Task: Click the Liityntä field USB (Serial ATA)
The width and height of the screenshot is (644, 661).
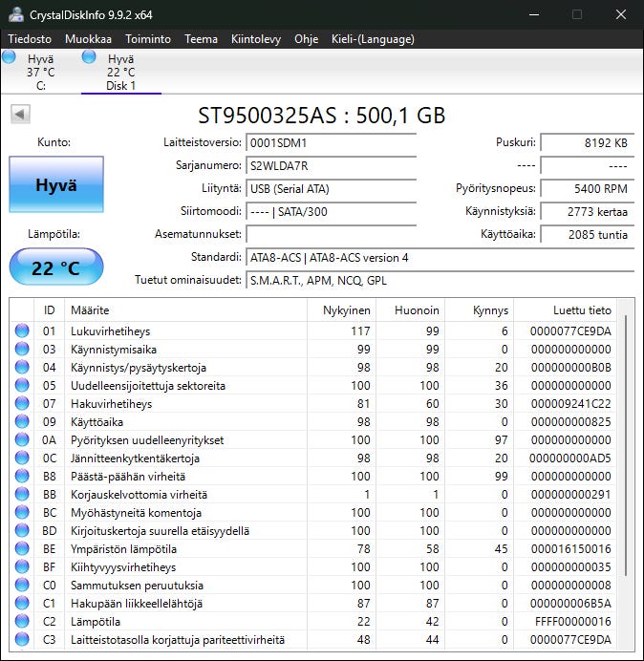Action: [331, 188]
